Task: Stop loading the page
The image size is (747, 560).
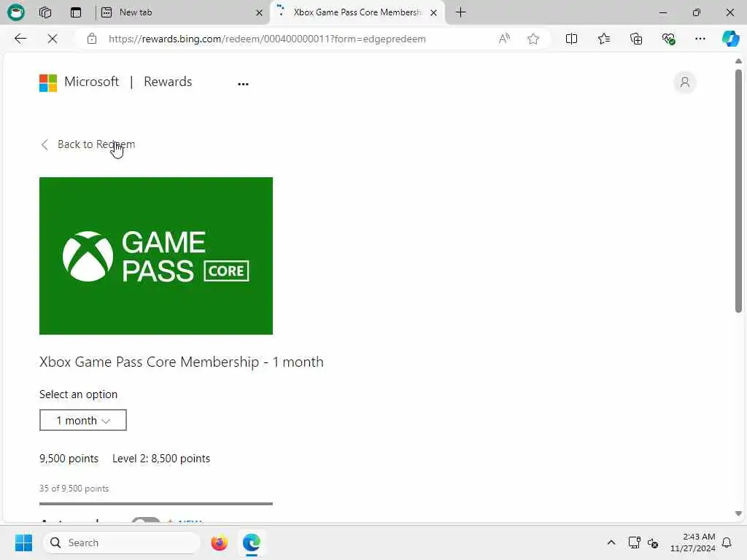Action: (x=53, y=39)
